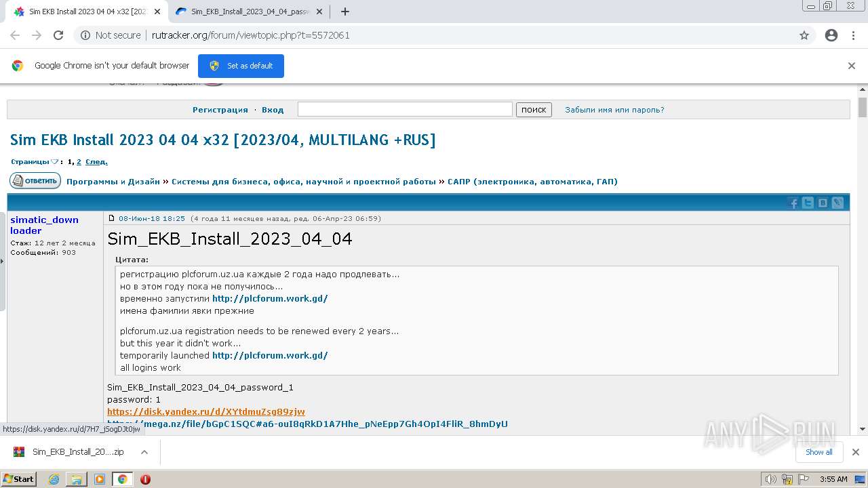The image size is (868, 488).
Task: Close the Sim_EKB_Install password tab
Action: [x=319, y=12]
